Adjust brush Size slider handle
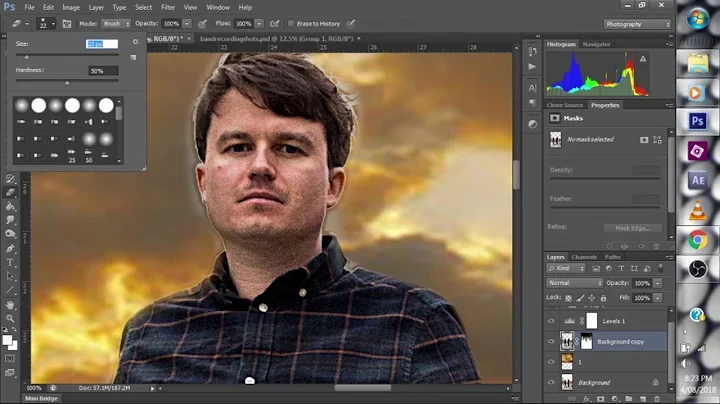 (x=26, y=57)
